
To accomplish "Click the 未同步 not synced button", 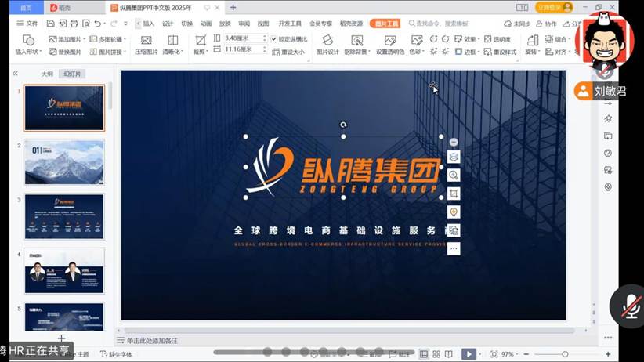I will click(518, 24).
